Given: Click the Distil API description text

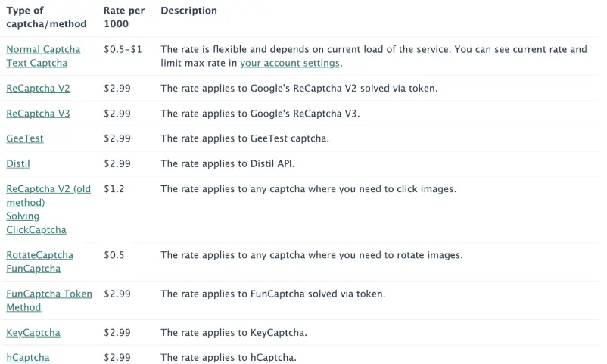Looking at the screenshot, I should (x=228, y=163).
